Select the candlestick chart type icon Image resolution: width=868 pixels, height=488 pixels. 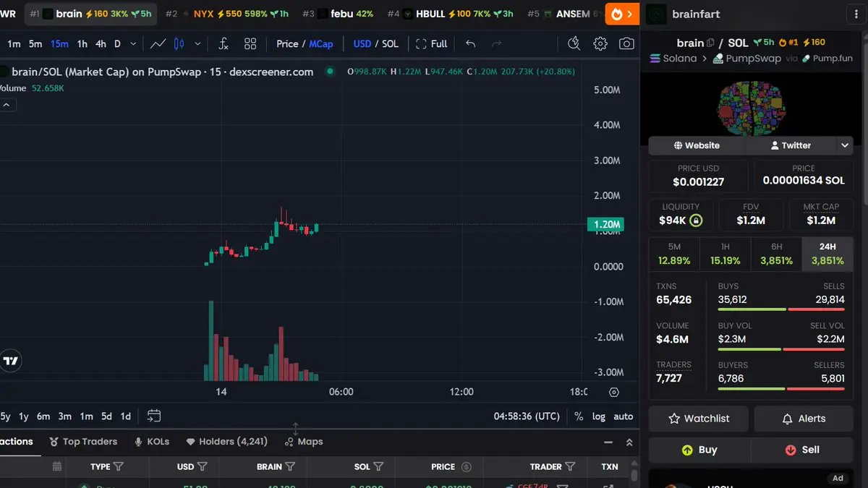[x=179, y=43]
